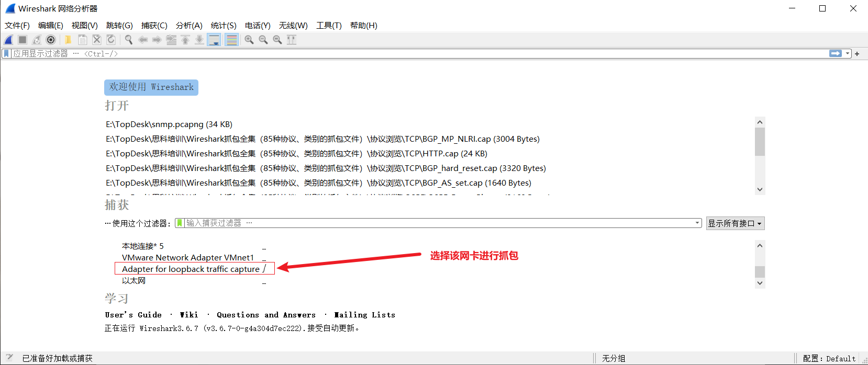
Task: Restart the current capture
Action: click(37, 40)
